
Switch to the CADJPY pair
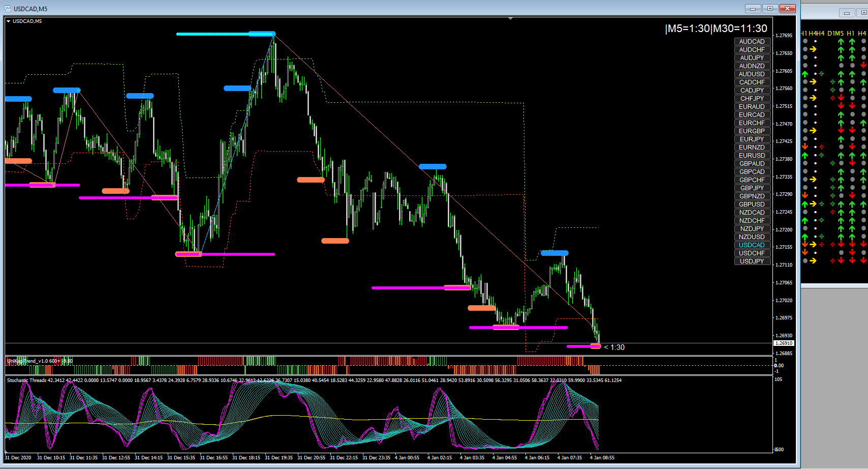[752, 91]
